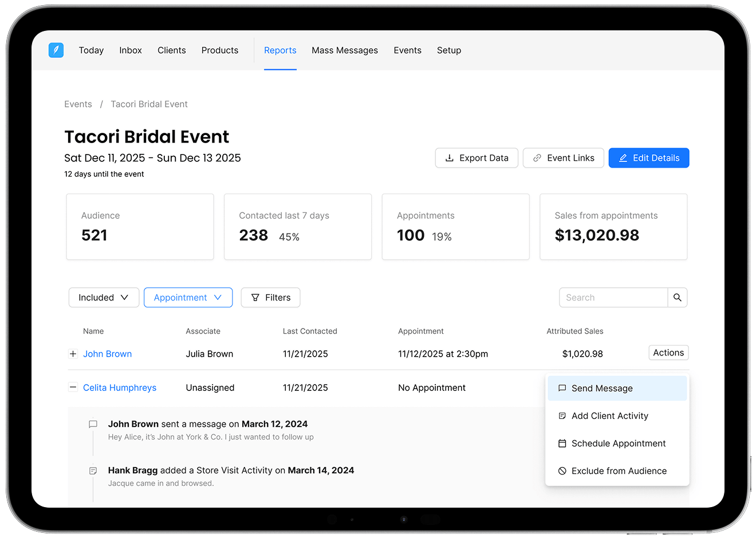Click the Appointments 100 stat card
Screen dimensions: 756x538
[456, 227]
